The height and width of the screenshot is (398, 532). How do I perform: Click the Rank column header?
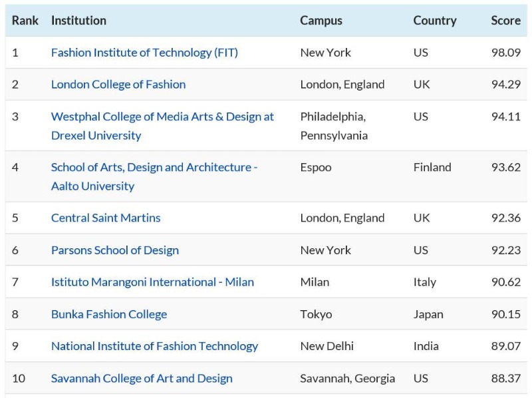[x=25, y=21]
